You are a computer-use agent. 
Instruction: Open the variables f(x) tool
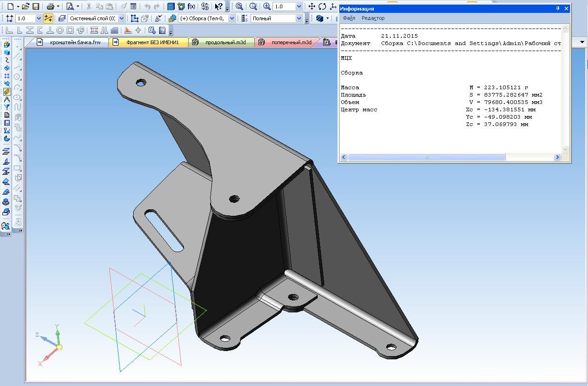click(191, 6)
